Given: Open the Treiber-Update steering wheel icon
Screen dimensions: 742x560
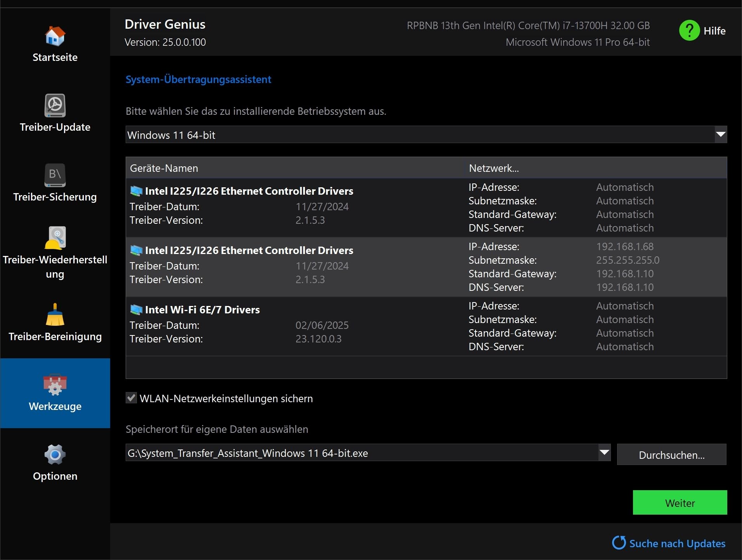Looking at the screenshot, I should click(55, 105).
